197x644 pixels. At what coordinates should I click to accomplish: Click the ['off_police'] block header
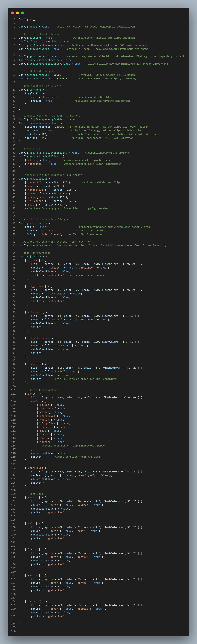pos(39,286)
